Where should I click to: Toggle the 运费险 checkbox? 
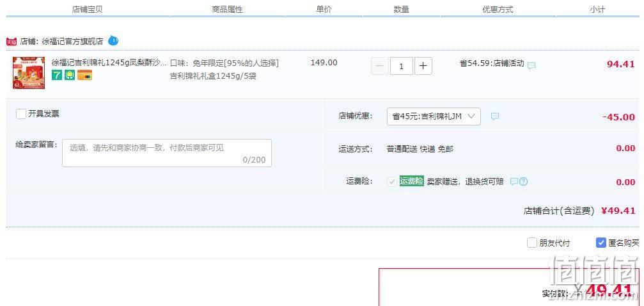[392, 181]
